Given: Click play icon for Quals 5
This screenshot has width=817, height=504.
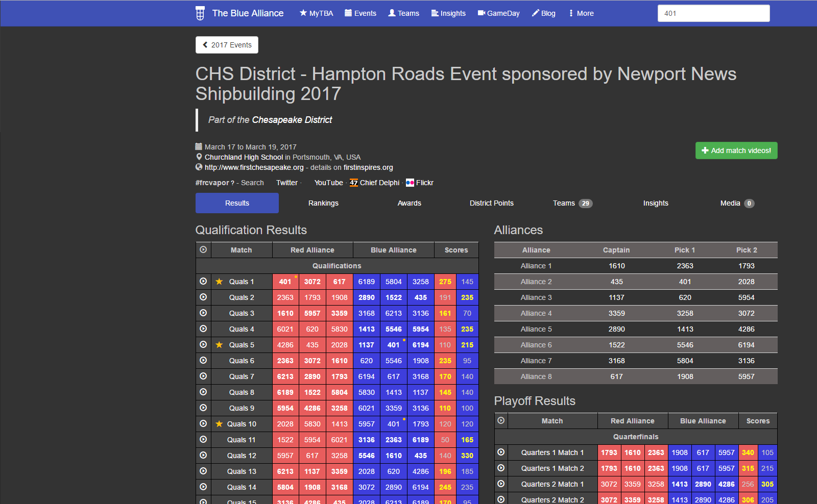Looking at the screenshot, I should (203, 344).
